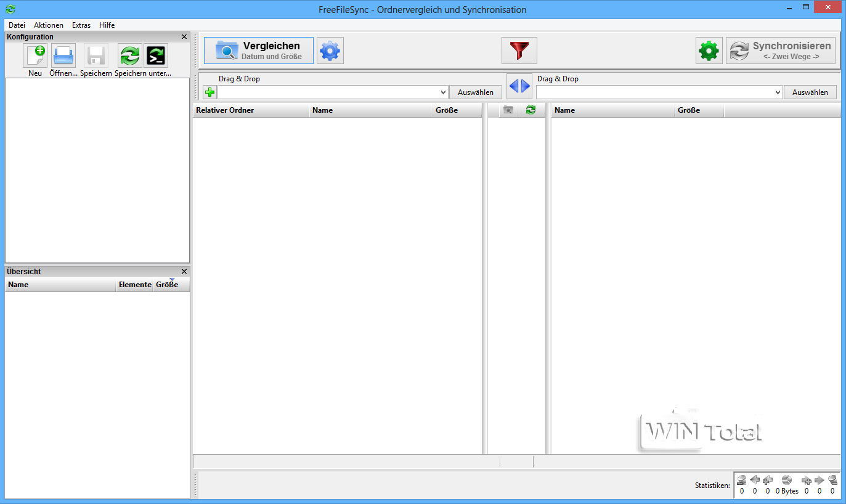Select the category view folder-magnifier column icon
Screen dimensions: 846x504
tap(508, 110)
